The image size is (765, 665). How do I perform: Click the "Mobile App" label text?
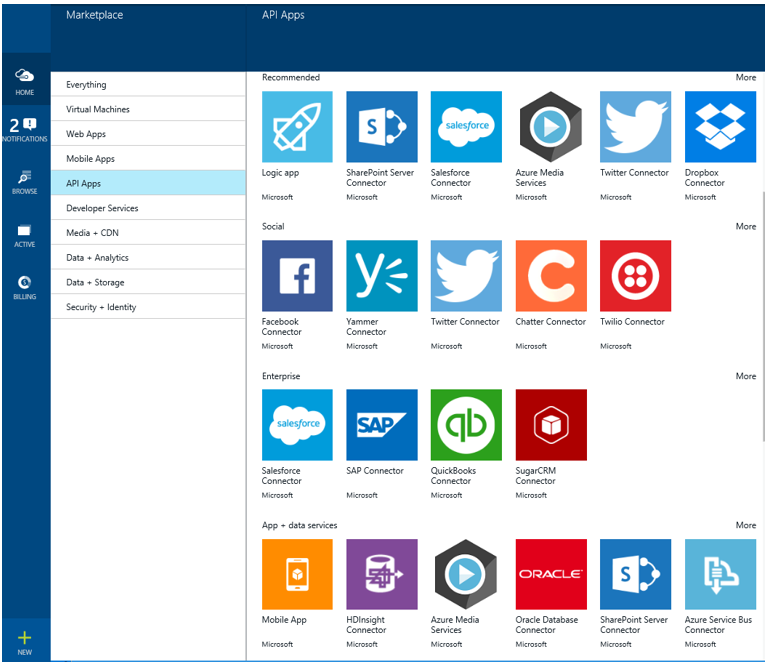pos(284,620)
